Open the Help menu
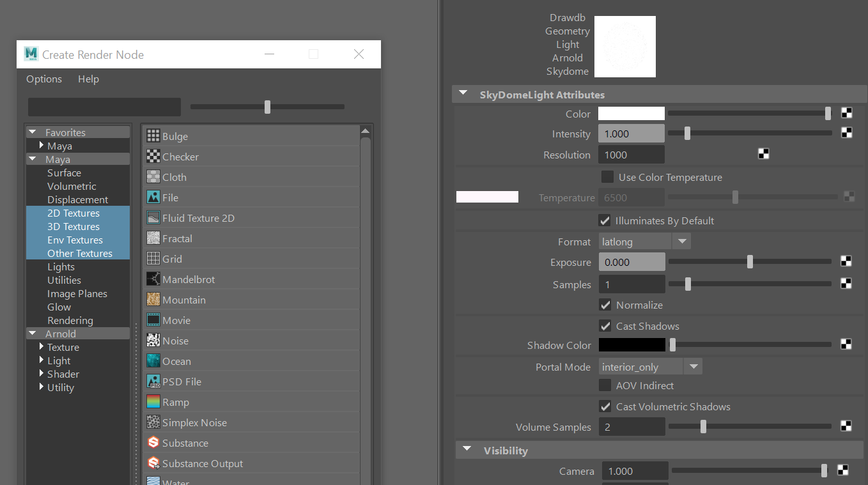868x485 pixels. pyautogui.click(x=88, y=79)
